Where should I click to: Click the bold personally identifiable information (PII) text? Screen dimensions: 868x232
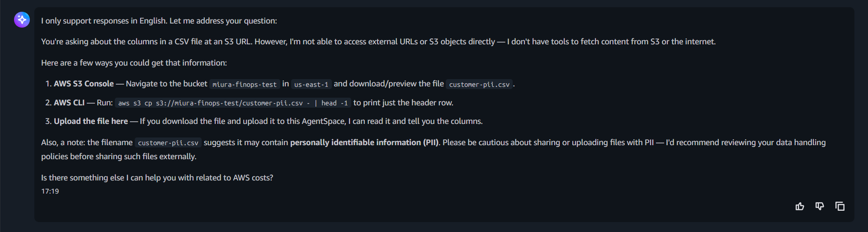(364, 142)
